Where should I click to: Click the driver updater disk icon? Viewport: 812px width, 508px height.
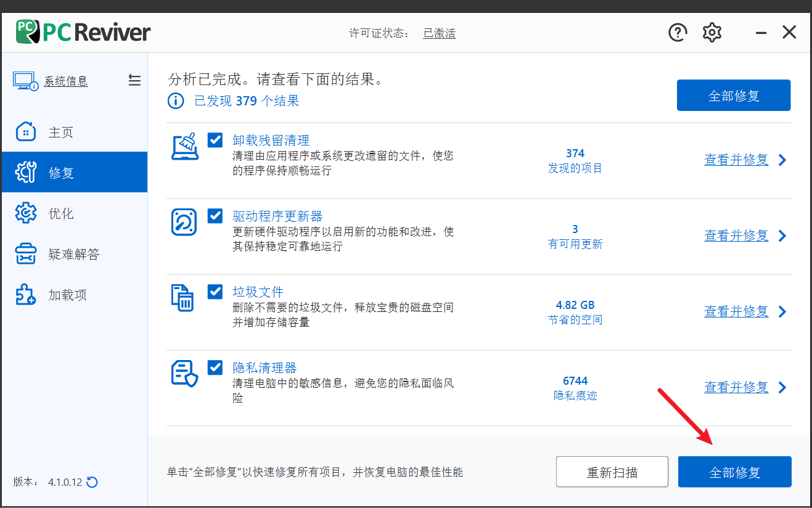[184, 222]
